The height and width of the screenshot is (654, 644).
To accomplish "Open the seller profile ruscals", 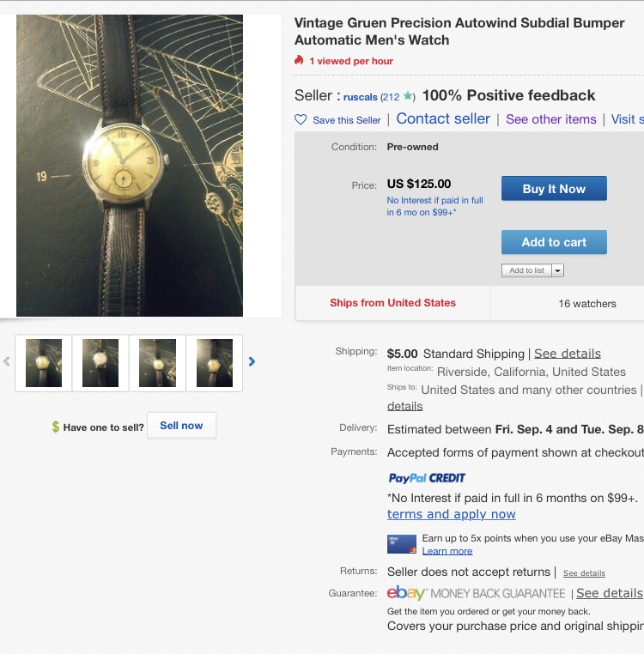I will [360, 97].
